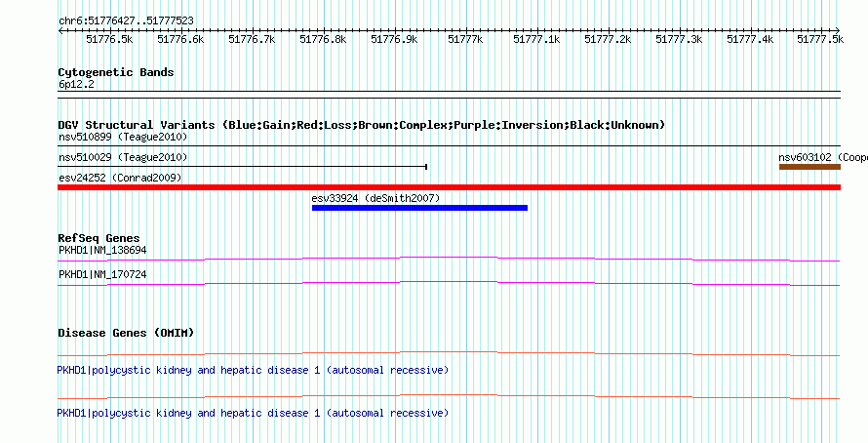The image size is (868, 443).
Task: Click the 51776.9k ruler tick label
Action: pyautogui.click(x=394, y=39)
